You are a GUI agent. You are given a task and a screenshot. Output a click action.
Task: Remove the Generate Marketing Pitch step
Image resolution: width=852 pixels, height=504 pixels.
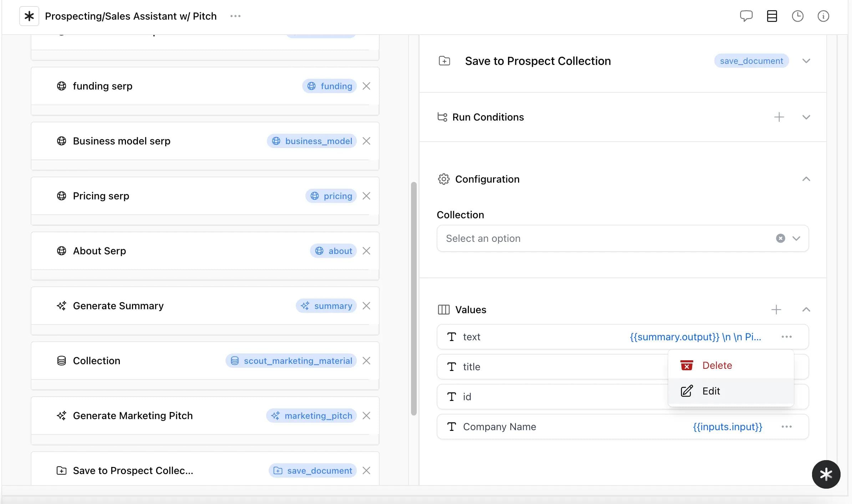pos(366,416)
